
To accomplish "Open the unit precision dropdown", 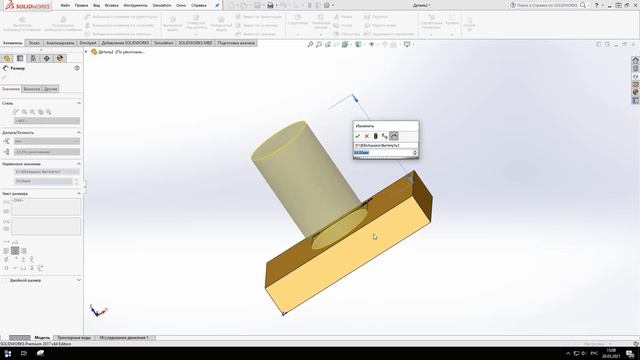I will pos(47,152).
